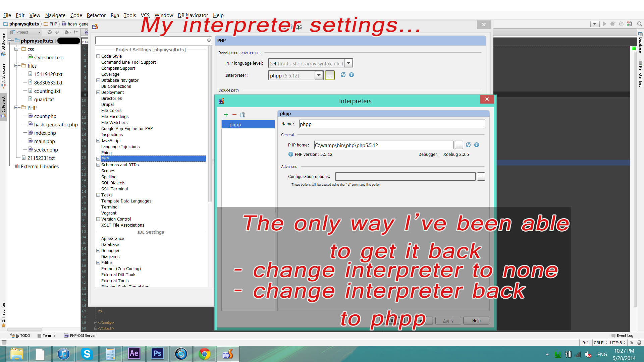The image size is (644, 362).
Task: Change line separator via CRLF in status bar
Action: 600,343
